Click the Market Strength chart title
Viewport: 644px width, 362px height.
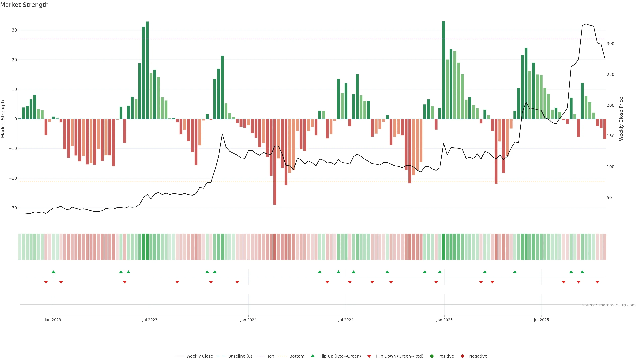(x=24, y=5)
